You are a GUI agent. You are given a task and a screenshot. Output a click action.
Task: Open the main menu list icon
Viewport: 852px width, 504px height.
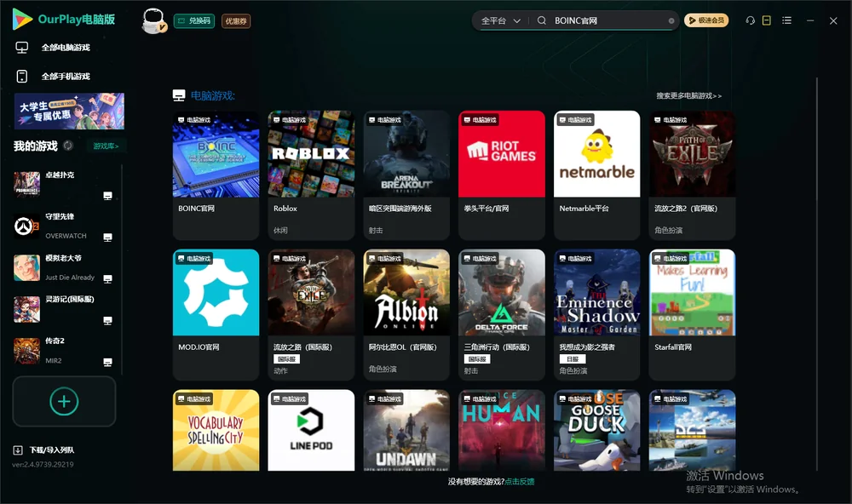pos(786,20)
